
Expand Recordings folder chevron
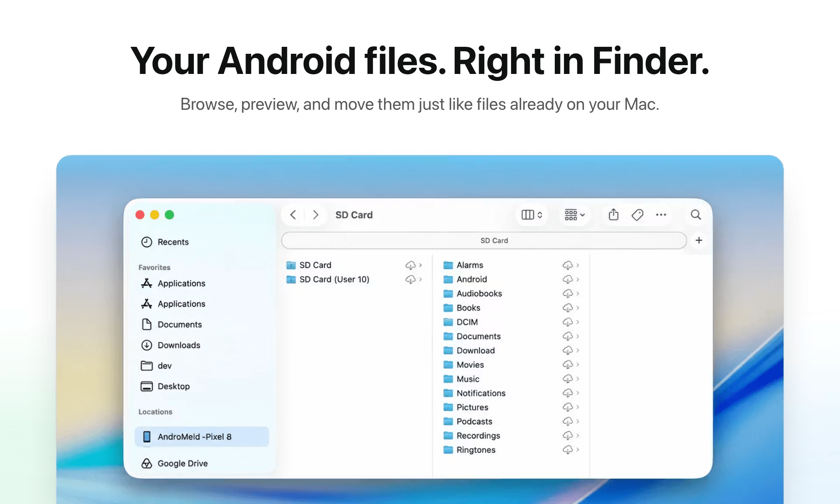(577, 436)
